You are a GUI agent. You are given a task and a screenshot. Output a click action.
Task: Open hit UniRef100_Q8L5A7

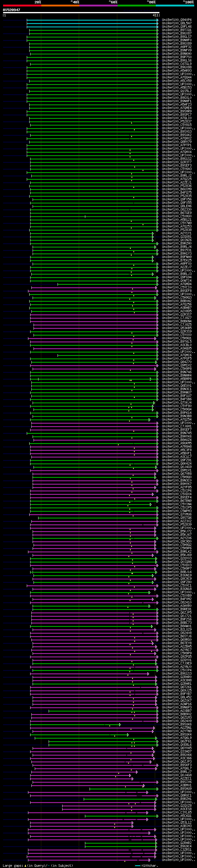[177, 23]
